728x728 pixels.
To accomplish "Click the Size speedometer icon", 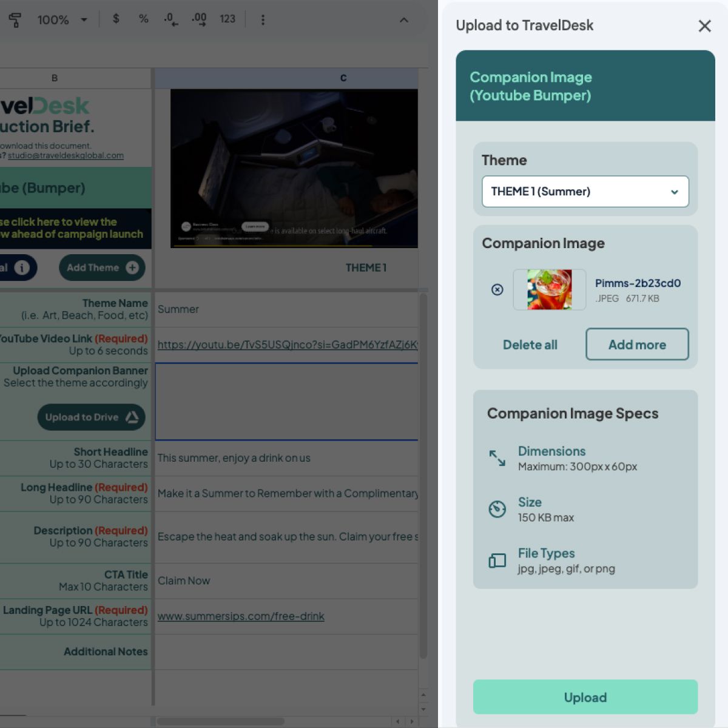I will pyautogui.click(x=497, y=510).
